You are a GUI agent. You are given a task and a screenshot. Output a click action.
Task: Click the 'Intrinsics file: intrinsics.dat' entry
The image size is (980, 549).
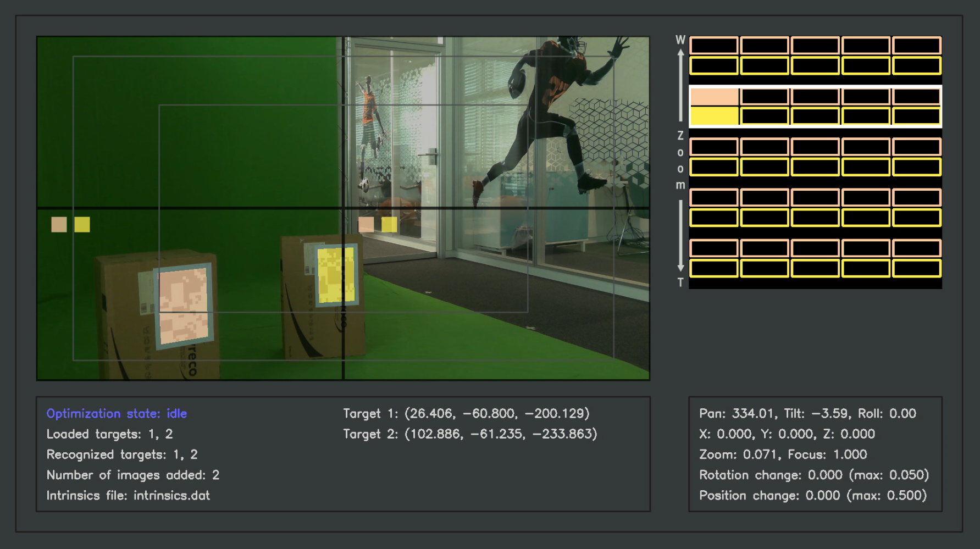[x=128, y=496]
